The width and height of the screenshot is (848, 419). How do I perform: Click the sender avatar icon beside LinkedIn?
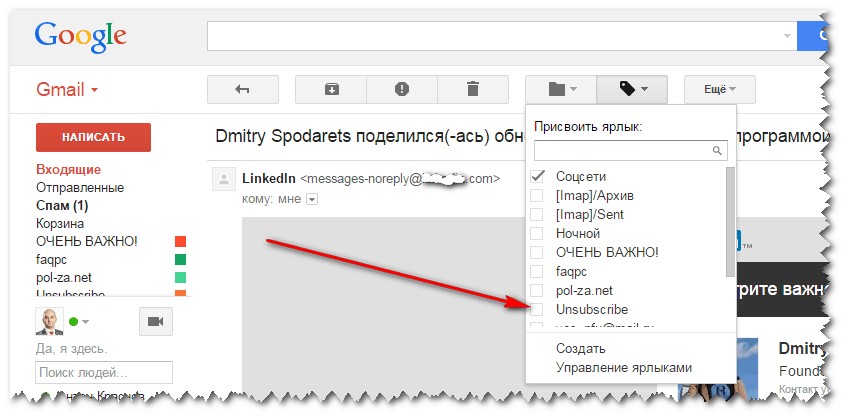[x=223, y=179]
